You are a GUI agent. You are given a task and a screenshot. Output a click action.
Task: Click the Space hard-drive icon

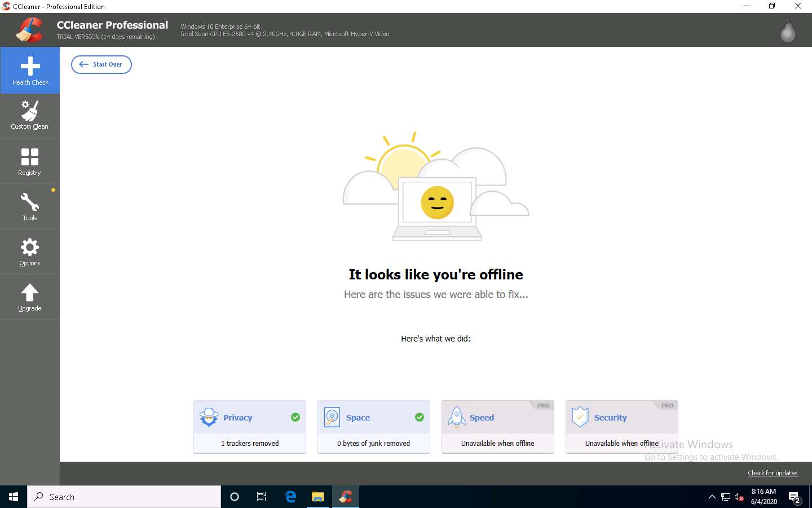coord(332,417)
